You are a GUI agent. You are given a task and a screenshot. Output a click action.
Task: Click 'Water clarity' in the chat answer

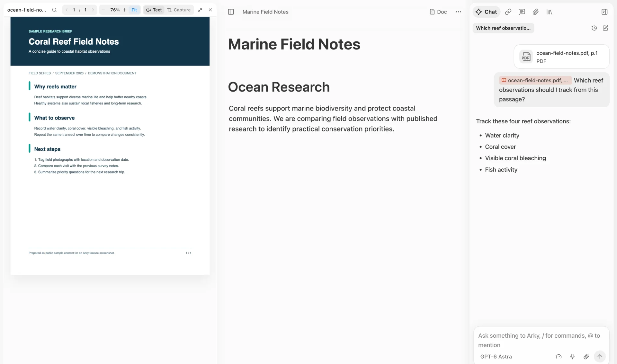[502, 136]
